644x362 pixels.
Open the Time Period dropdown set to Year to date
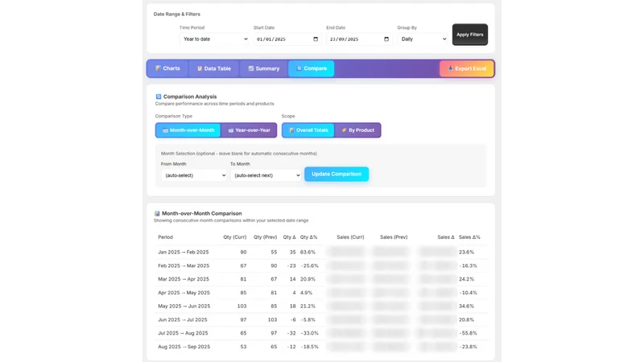pyautogui.click(x=214, y=39)
